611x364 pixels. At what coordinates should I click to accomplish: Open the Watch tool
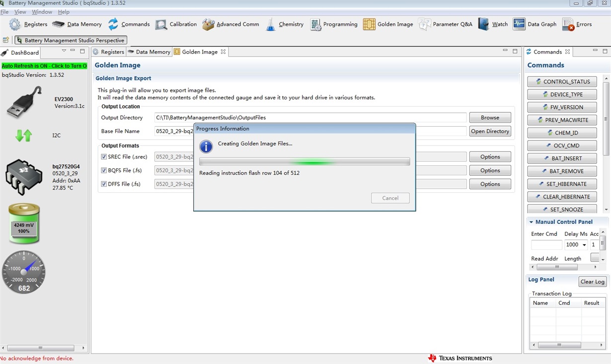(493, 24)
